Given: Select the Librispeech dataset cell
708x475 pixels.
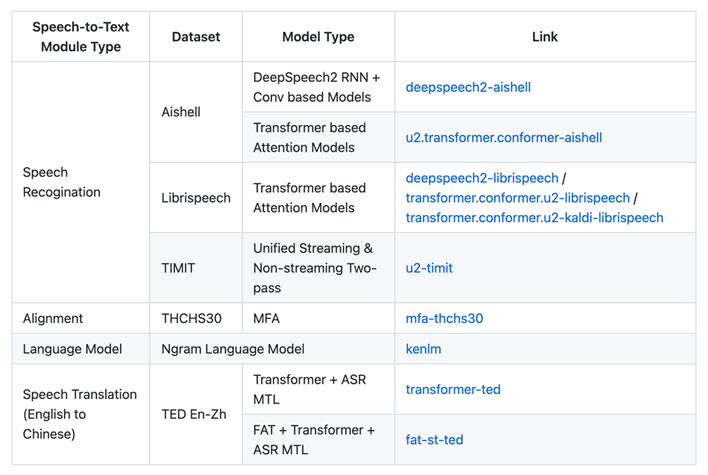Looking at the screenshot, I should 196,197.
